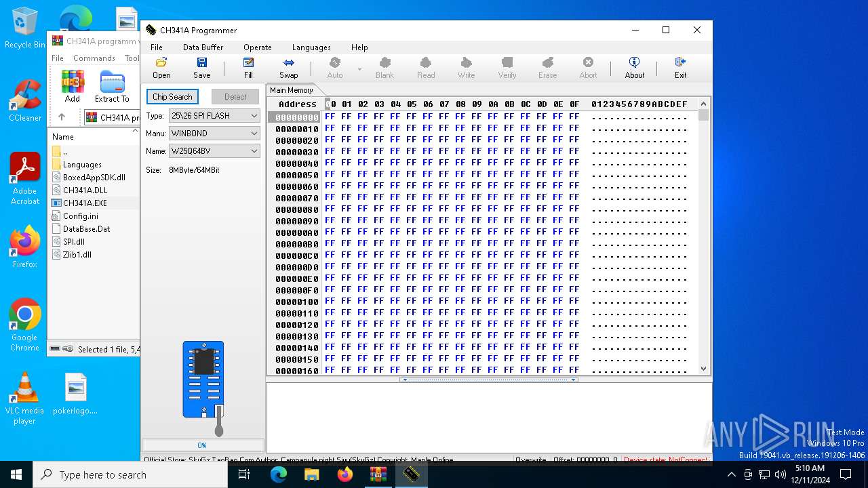Open the File menu in CH341A Programmer
868x488 pixels.
tap(157, 47)
